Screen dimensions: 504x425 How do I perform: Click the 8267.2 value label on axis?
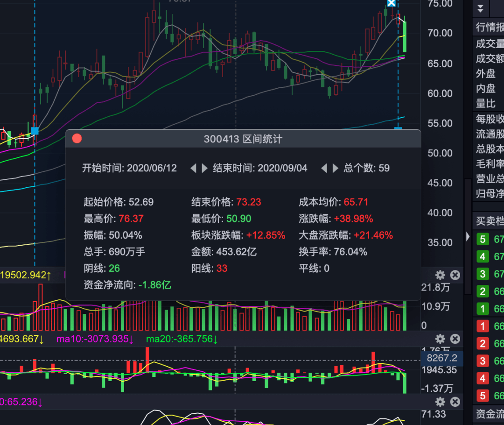click(441, 358)
